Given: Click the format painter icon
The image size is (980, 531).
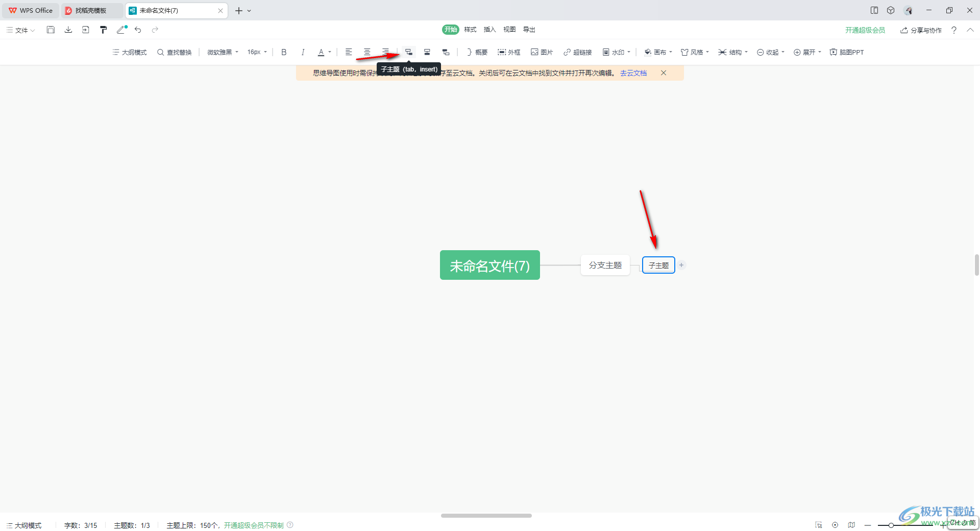Looking at the screenshot, I should tap(104, 30).
